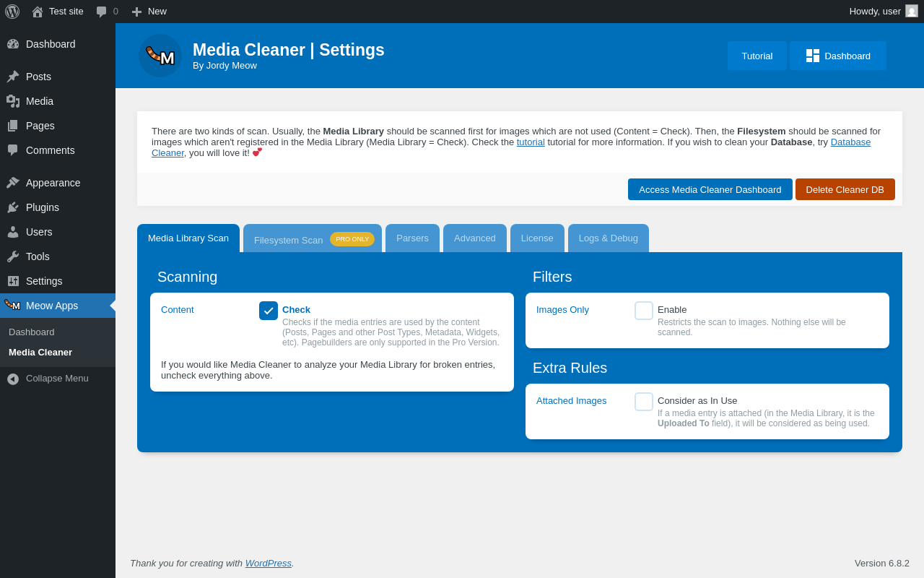
Task: Open Posts menu item
Action: click(58, 77)
